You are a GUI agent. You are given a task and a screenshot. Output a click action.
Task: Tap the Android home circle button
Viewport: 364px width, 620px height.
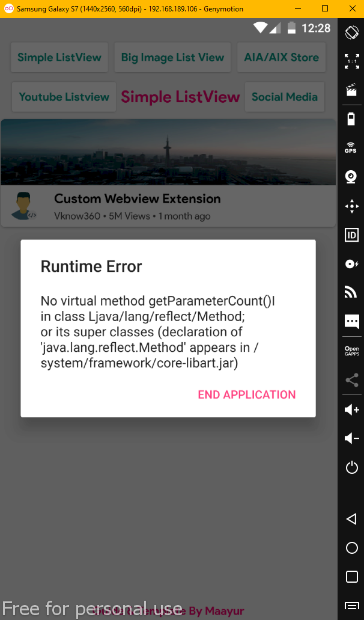pos(351,548)
